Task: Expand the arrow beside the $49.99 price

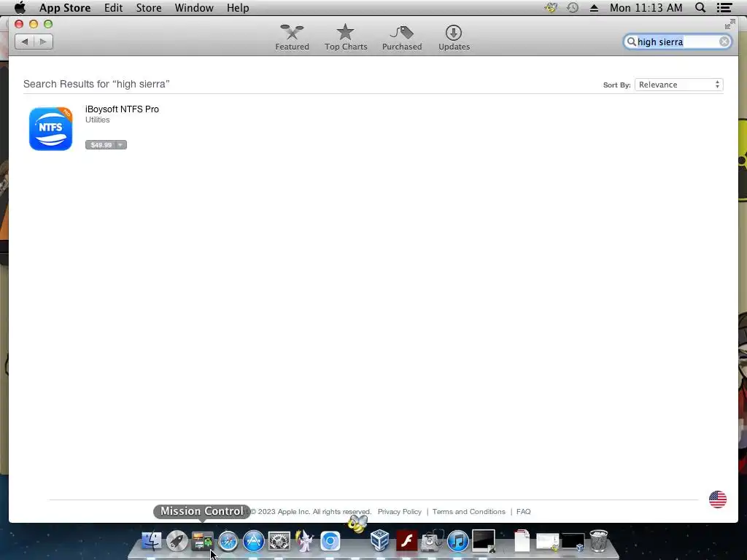Action: (x=120, y=145)
